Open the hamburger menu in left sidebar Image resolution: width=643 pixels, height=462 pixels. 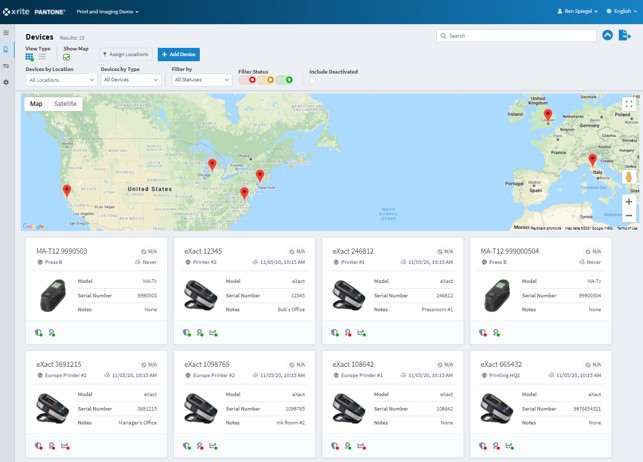point(6,33)
